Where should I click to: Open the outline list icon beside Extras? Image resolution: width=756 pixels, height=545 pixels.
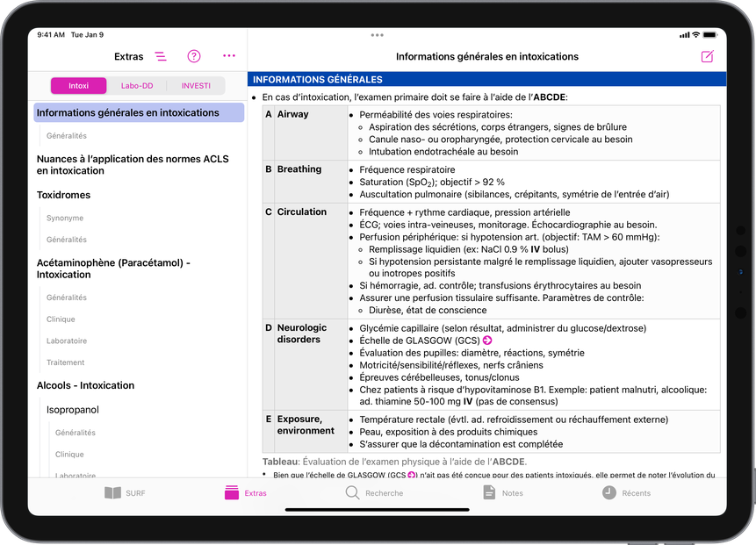pos(161,56)
